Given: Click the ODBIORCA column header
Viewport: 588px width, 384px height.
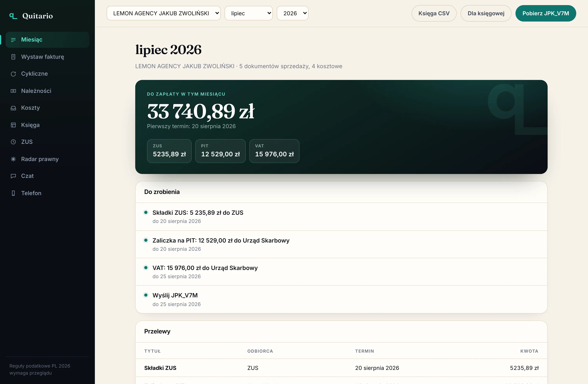Looking at the screenshot, I should [260, 351].
